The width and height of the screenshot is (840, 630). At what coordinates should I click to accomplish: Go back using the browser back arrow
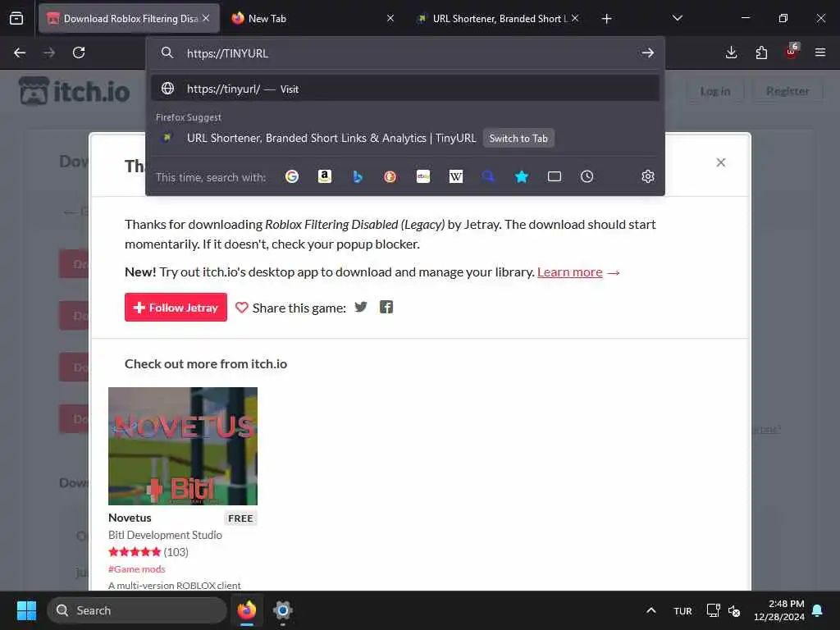click(20, 52)
